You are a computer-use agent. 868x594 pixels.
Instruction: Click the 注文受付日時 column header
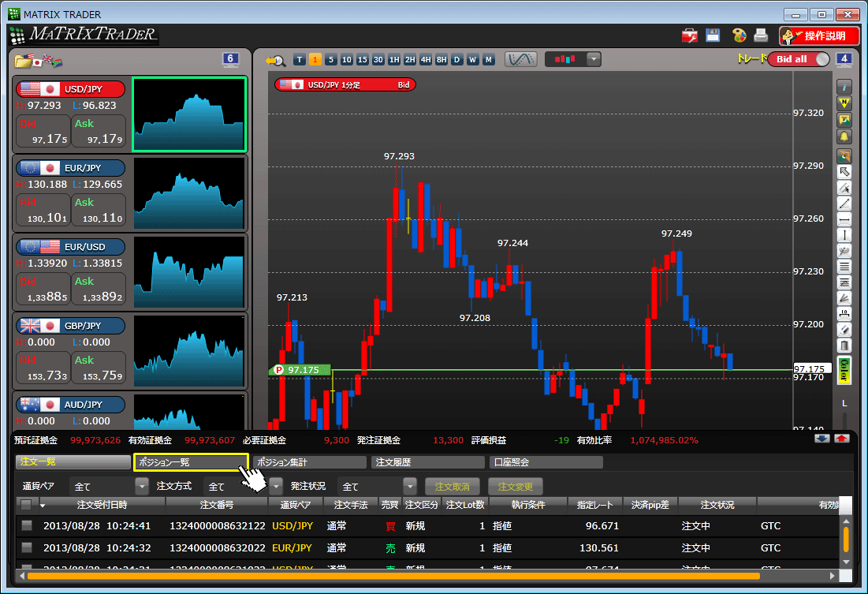pos(102,505)
